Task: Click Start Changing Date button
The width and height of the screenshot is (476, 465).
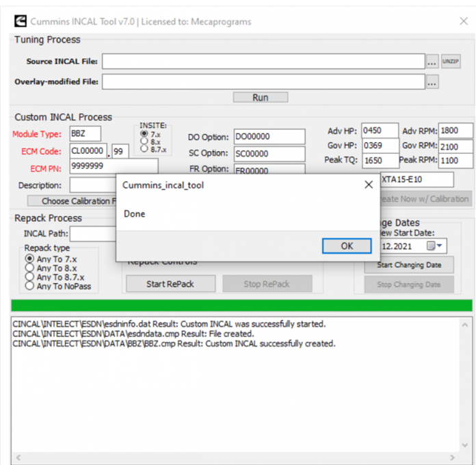Action: pyautogui.click(x=409, y=265)
